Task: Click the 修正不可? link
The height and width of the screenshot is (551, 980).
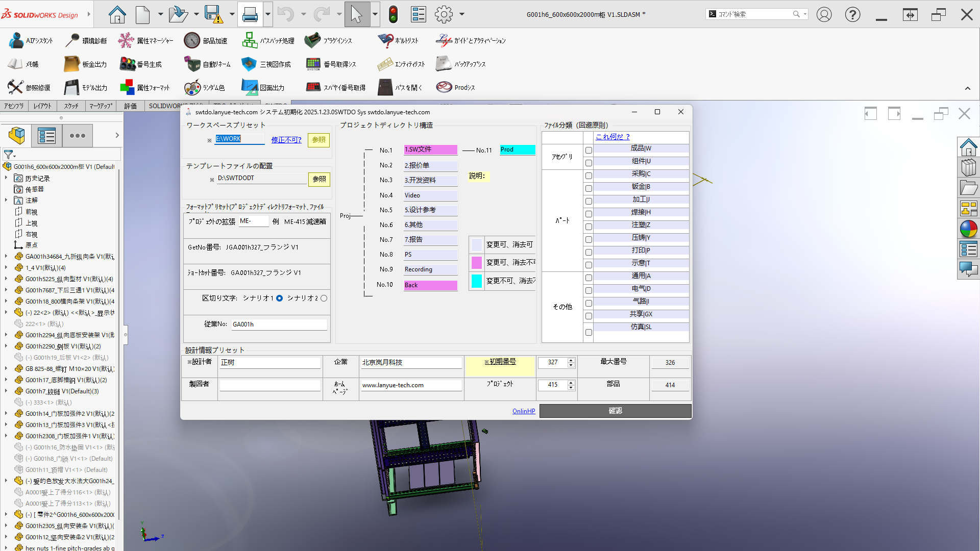Action: pos(286,140)
